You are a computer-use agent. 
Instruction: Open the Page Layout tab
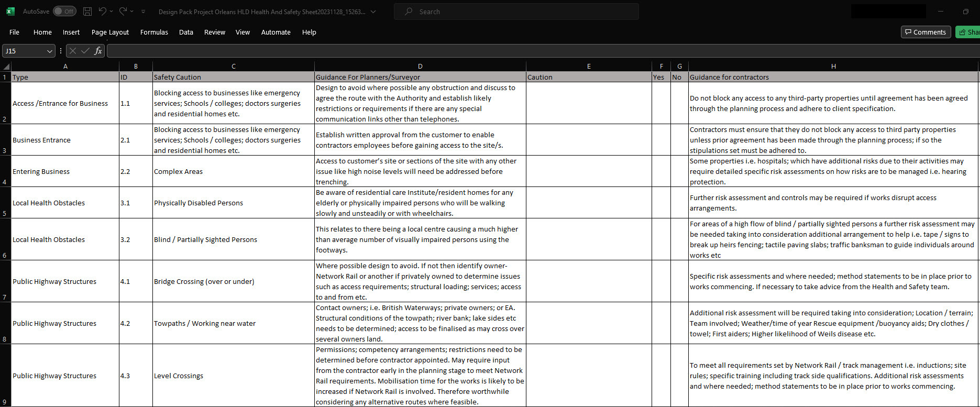(x=110, y=32)
